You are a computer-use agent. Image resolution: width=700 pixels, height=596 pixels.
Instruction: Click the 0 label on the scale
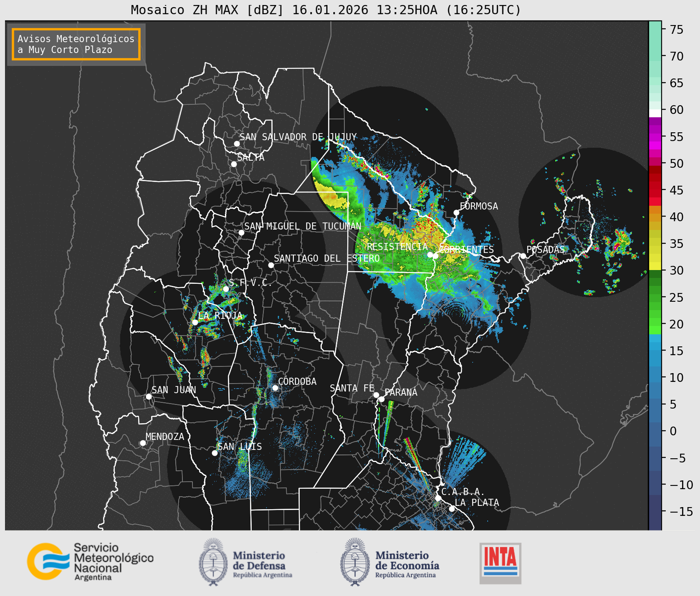(673, 431)
